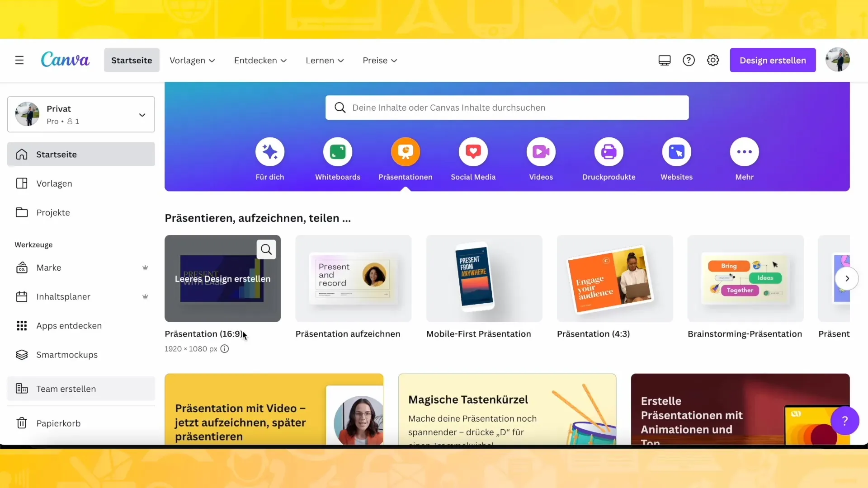Click the Präsentation aufzeichnen thumbnail
The height and width of the screenshot is (488, 868).
(353, 278)
